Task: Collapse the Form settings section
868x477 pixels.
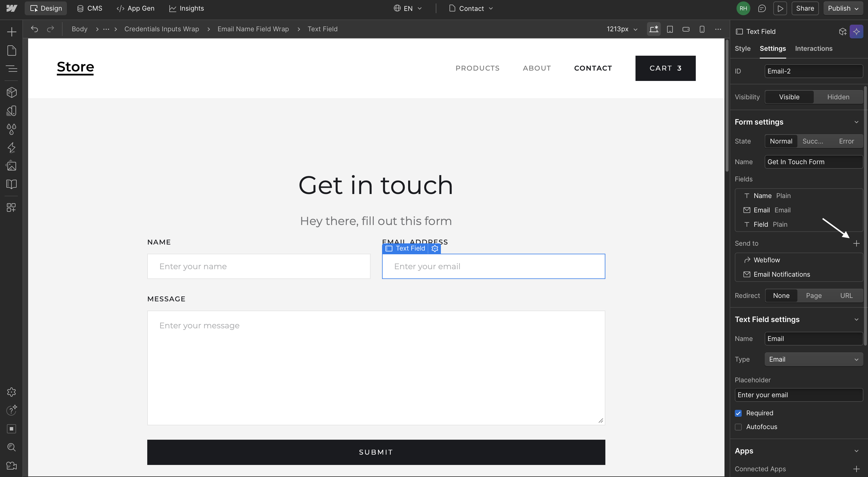Action: point(856,122)
